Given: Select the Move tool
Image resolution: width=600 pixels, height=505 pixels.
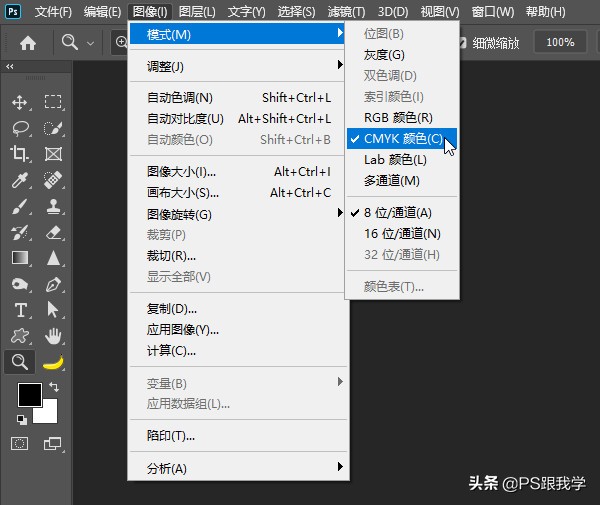Looking at the screenshot, I should pyautogui.click(x=20, y=103).
